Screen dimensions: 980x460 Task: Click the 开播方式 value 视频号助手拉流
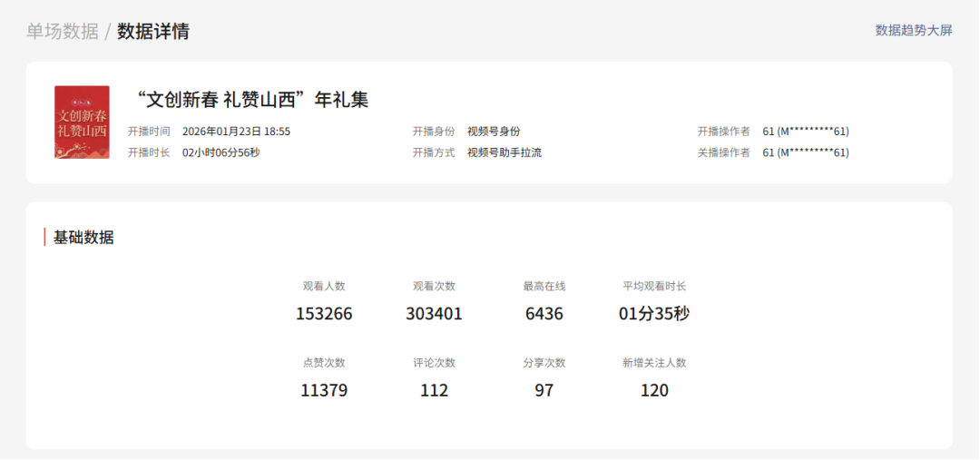coord(504,152)
